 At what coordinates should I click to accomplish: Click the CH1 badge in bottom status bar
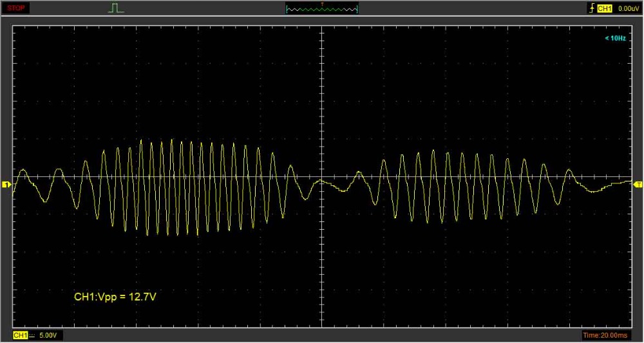(21, 335)
